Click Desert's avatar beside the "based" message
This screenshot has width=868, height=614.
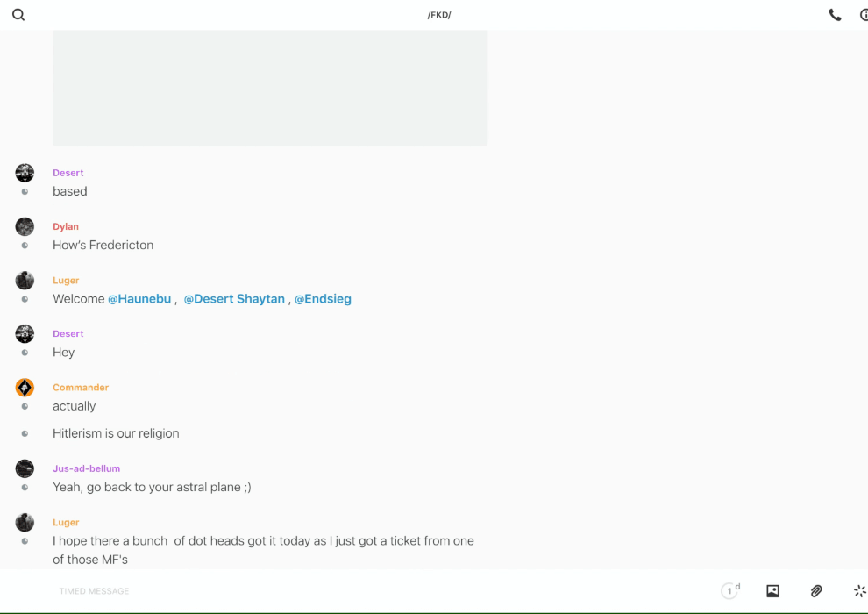(25, 173)
